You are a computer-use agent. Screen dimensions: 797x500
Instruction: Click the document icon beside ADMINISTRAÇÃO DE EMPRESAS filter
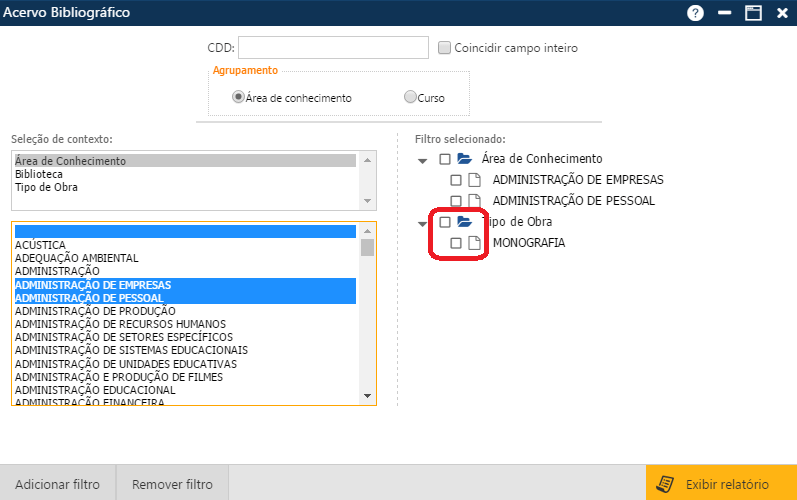[475, 180]
